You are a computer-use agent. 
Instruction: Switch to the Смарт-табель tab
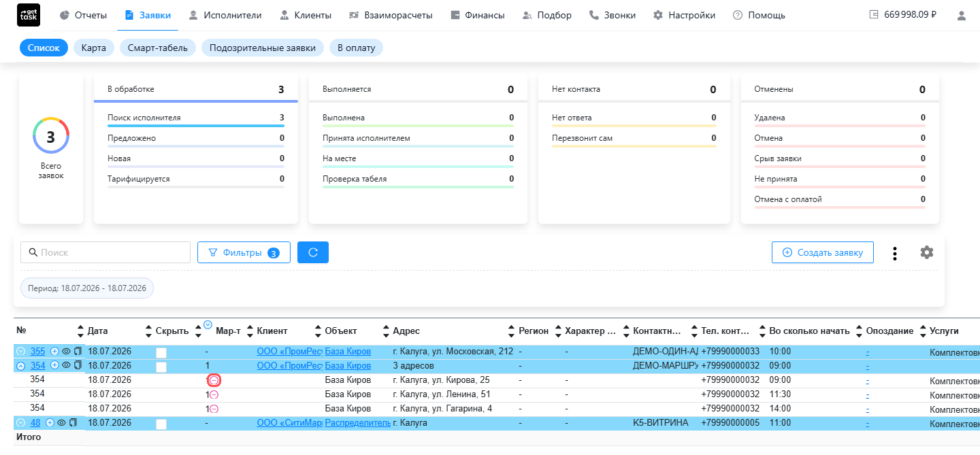[x=158, y=48]
